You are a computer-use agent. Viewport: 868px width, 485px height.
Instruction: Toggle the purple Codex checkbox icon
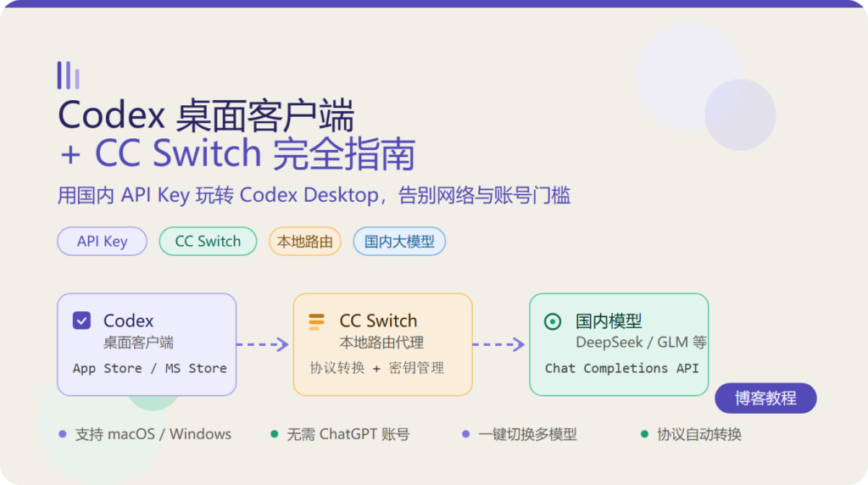coord(81,320)
